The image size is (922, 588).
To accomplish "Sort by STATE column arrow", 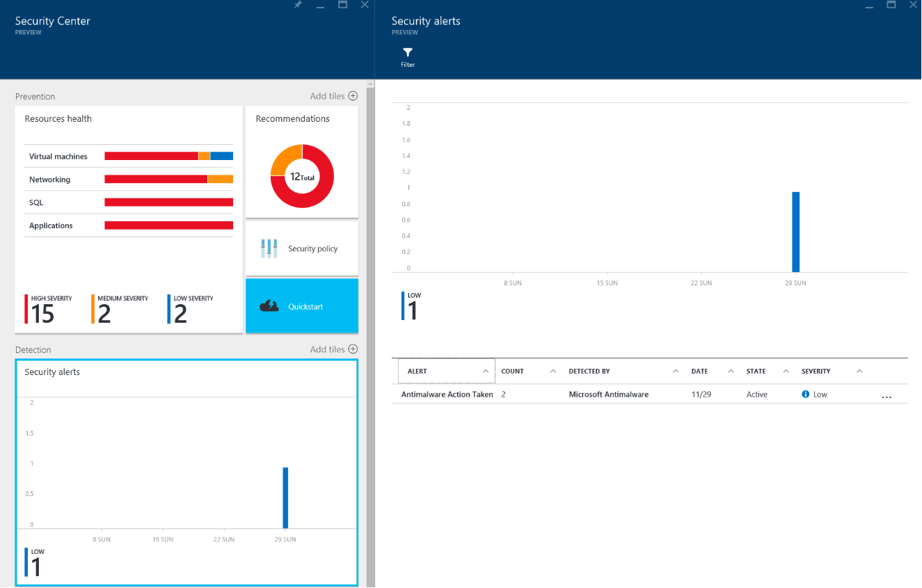I will pos(786,372).
